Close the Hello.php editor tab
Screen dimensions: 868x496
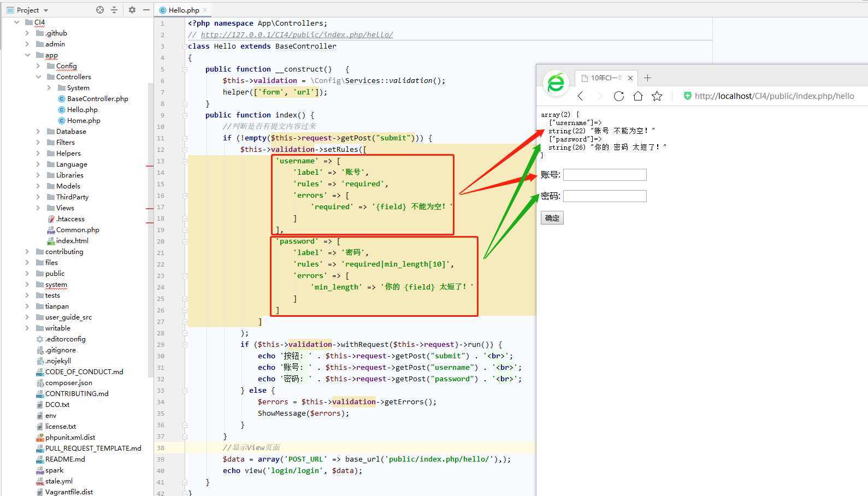click(x=205, y=10)
